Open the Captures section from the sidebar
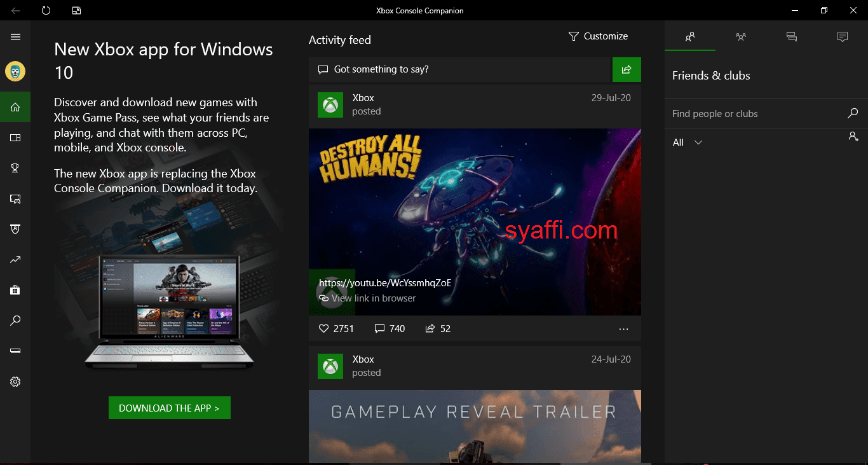The height and width of the screenshot is (465, 868). point(15,198)
